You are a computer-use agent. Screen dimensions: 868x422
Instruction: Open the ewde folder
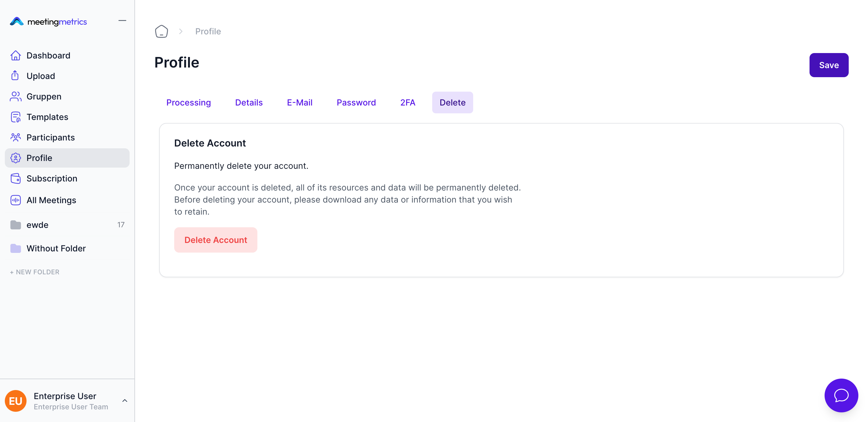pos(37,225)
